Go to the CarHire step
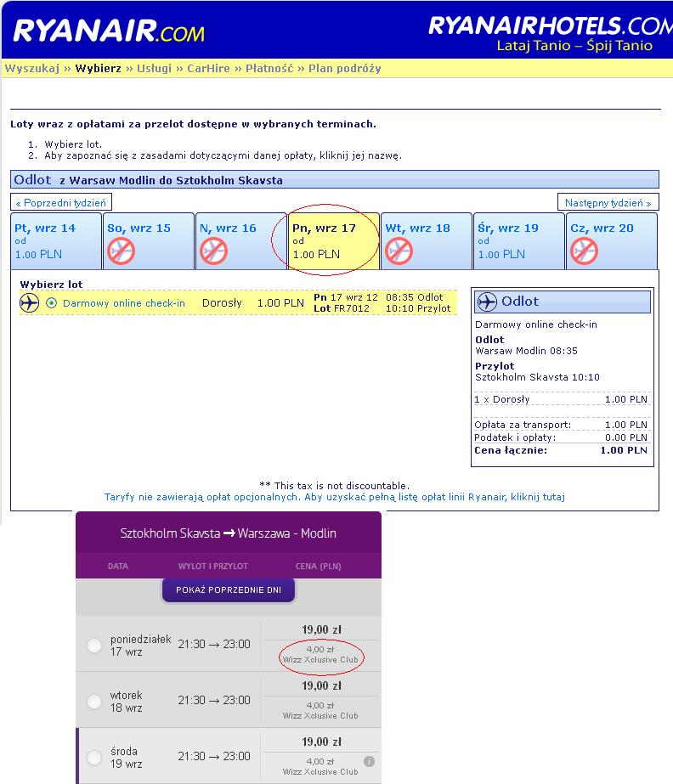Image resolution: width=673 pixels, height=784 pixels. point(208,69)
